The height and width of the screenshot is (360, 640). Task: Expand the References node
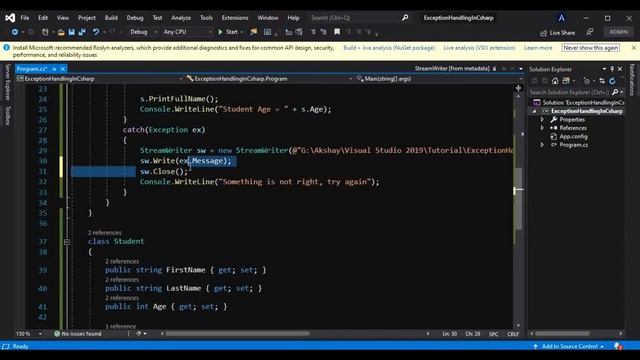point(542,128)
